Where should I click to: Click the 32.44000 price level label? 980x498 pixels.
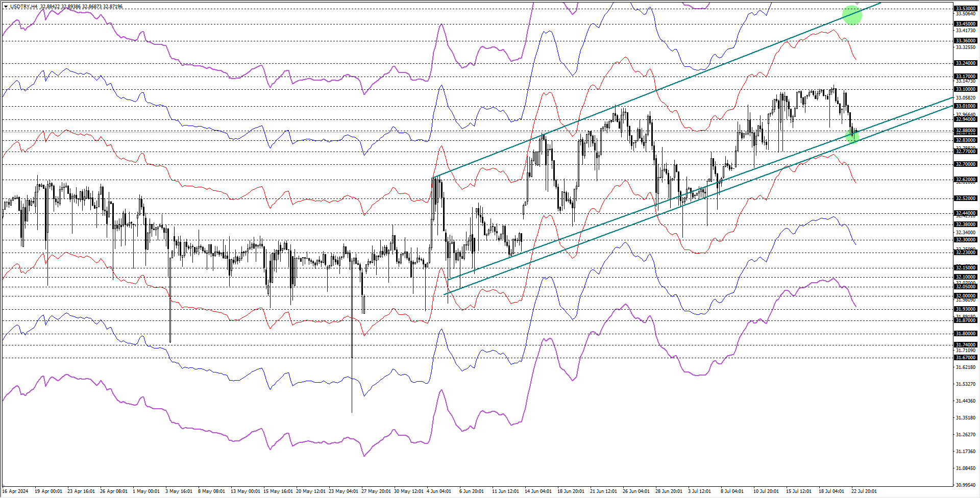965,213
